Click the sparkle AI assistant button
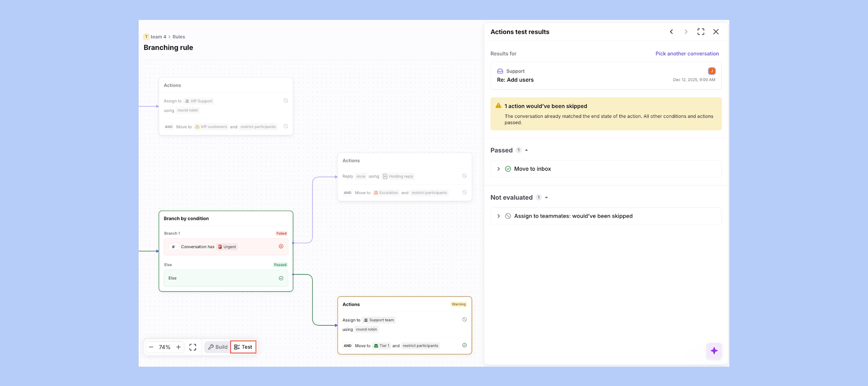868x386 pixels. pyautogui.click(x=714, y=351)
